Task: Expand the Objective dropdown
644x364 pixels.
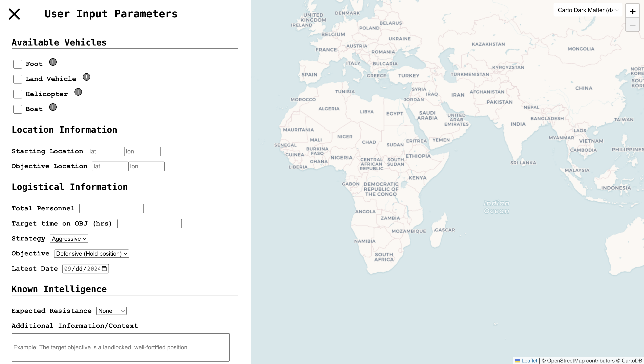Action: click(92, 254)
